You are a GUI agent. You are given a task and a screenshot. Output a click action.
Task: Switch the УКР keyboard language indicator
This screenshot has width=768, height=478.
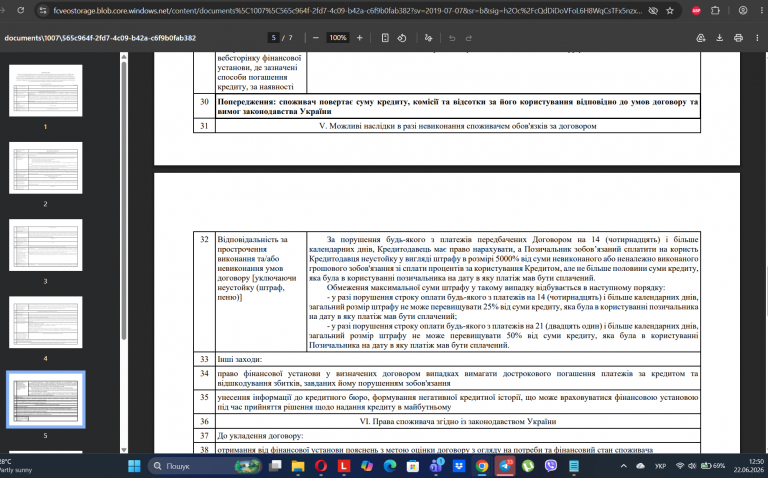(x=660, y=466)
